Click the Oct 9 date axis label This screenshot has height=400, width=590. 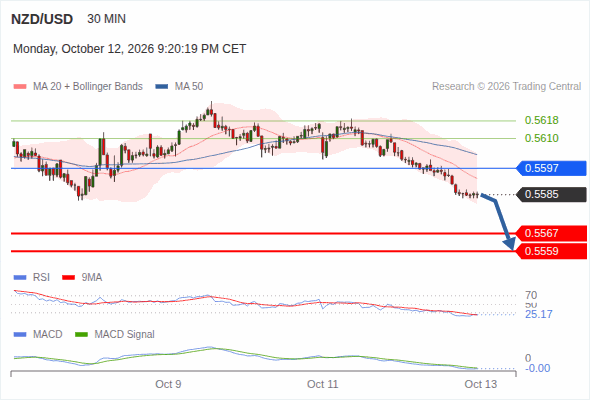(168, 384)
